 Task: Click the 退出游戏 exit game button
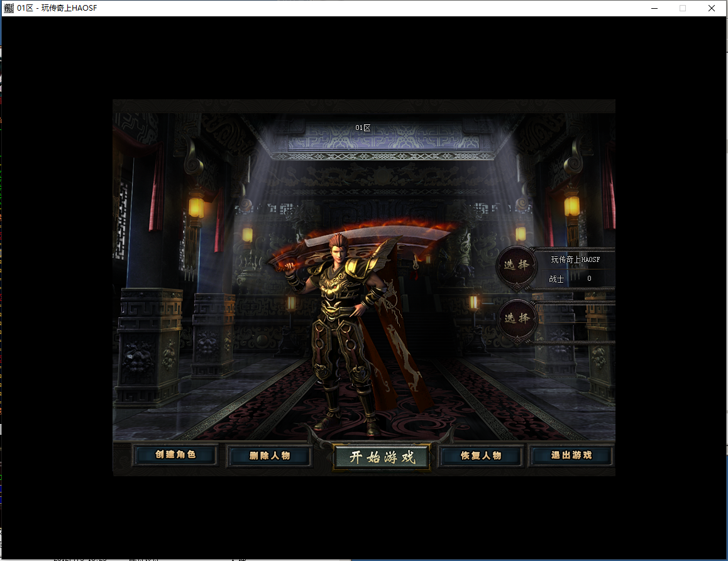coord(571,455)
